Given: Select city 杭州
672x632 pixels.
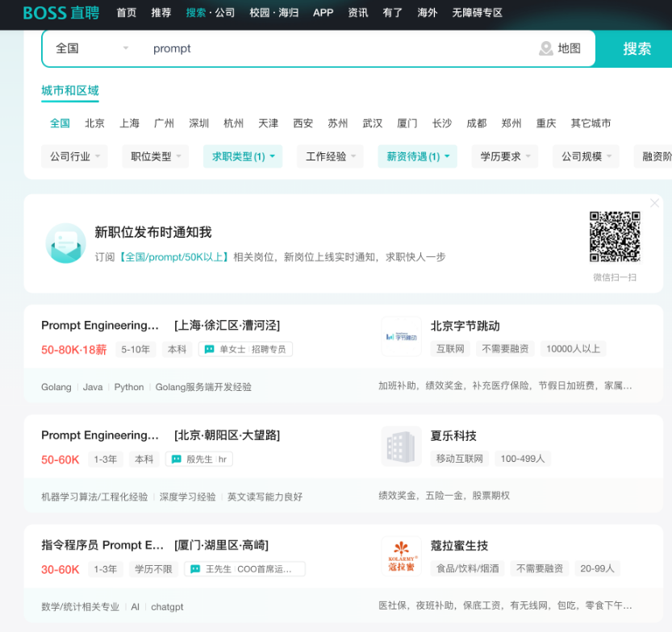Looking at the screenshot, I should (234, 123).
